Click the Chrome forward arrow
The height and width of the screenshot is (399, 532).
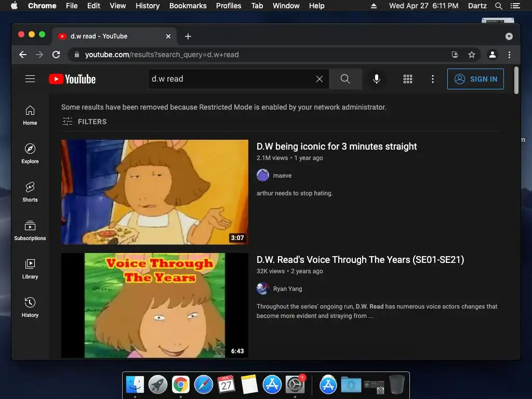[39, 55]
